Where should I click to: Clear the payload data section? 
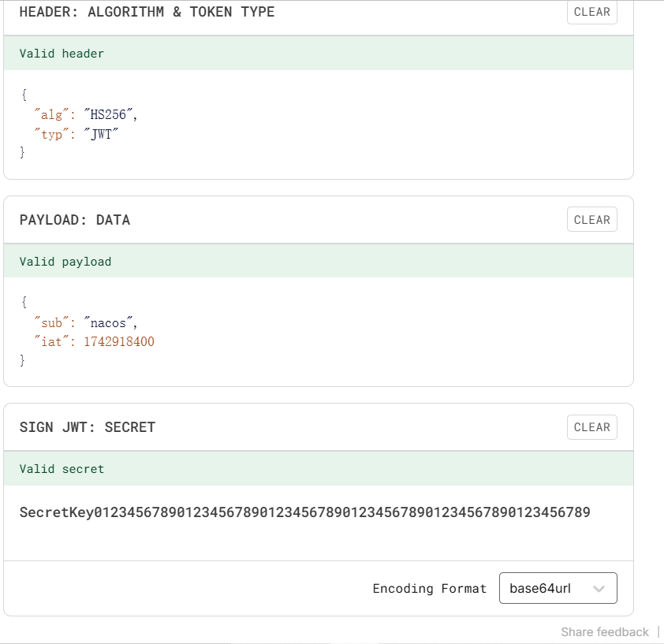(x=591, y=220)
